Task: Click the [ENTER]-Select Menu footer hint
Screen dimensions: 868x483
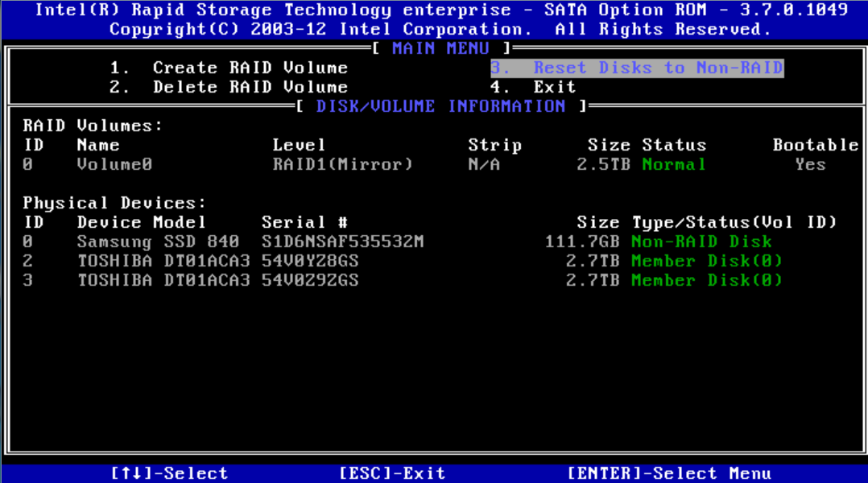Action: (x=669, y=473)
